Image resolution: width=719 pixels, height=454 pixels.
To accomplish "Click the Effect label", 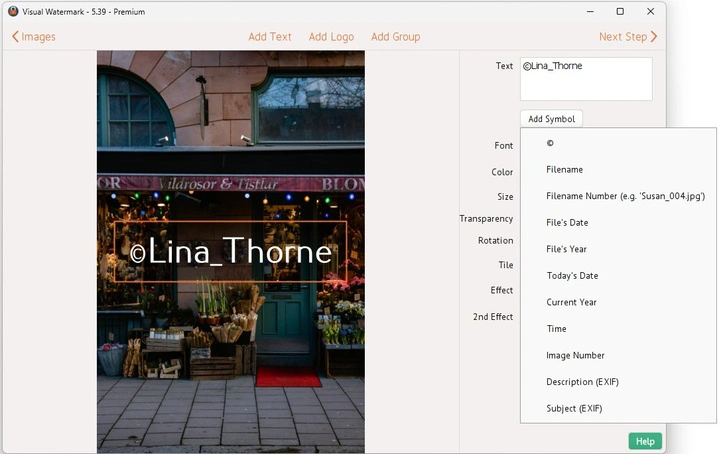I will point(502,290).
